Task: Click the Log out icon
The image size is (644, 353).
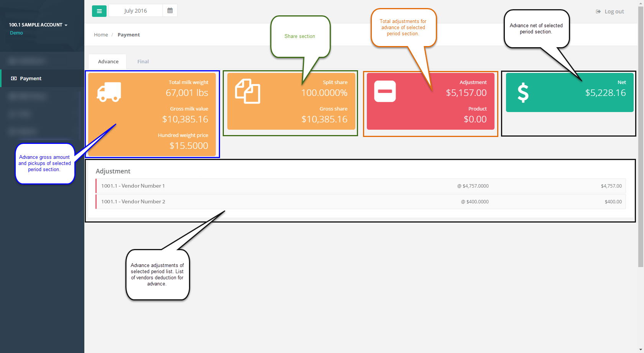Action: (598, 12)
